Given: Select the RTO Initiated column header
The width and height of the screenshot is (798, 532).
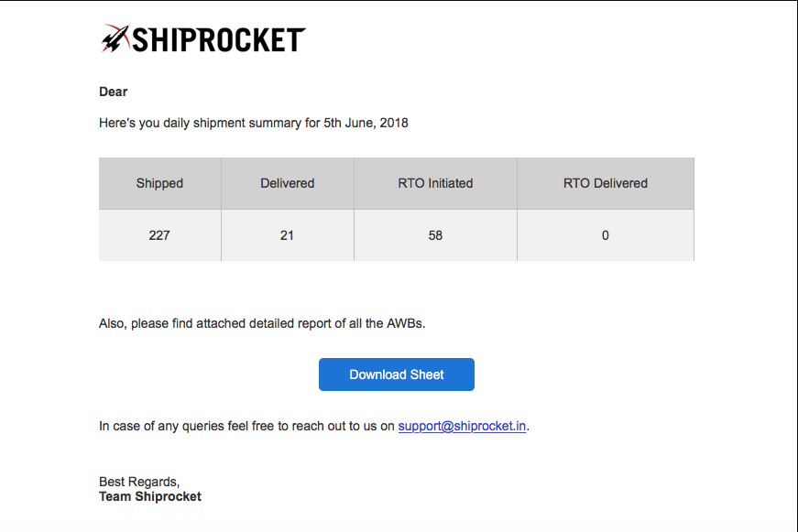Looking at the screenshot, I should (435, 183).
